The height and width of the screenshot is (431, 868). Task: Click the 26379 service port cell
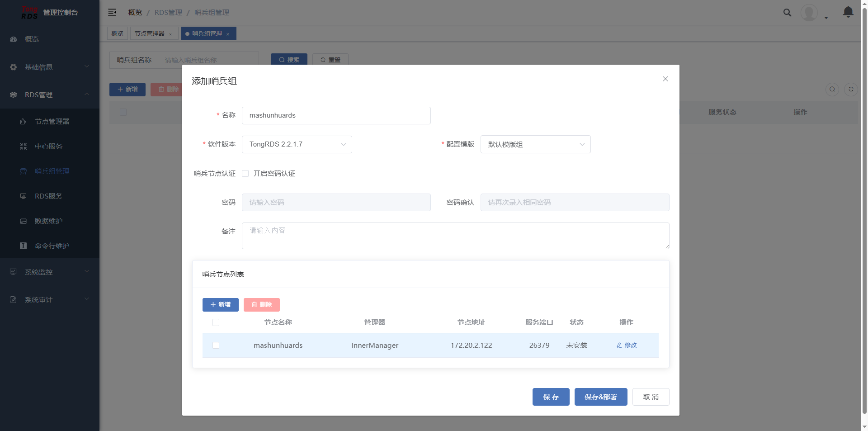(539, 346)
